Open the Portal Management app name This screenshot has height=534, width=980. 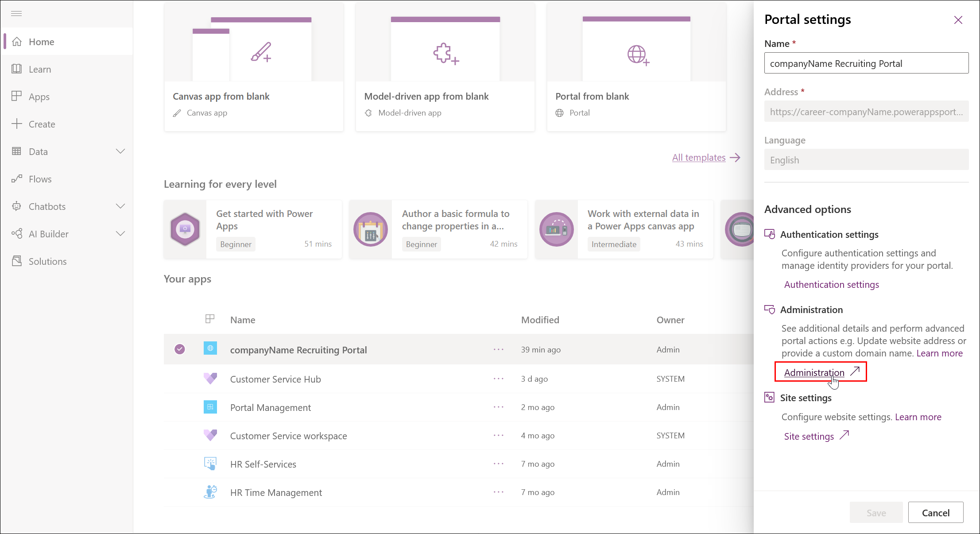click(271, 408)
